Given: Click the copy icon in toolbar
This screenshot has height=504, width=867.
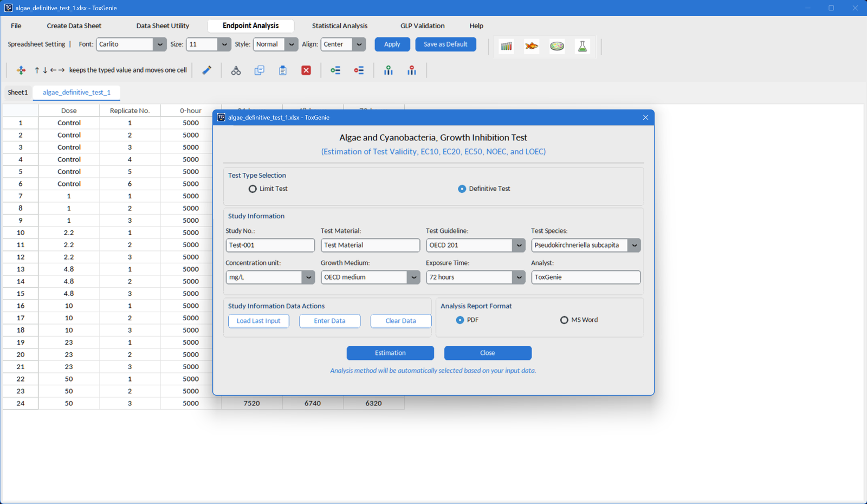Looking at the screenshot, I should pos(260,70).
